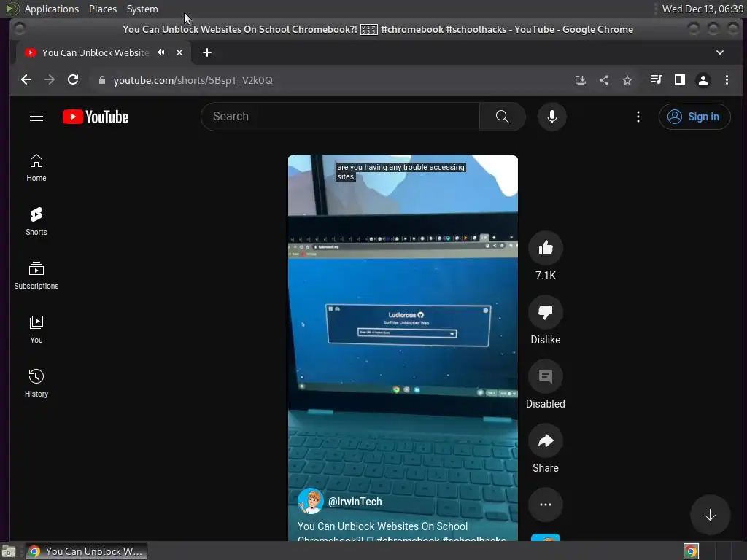Click the YouTube logo
The height and width of the screenshot is (560, 747).
coord(96,117)
